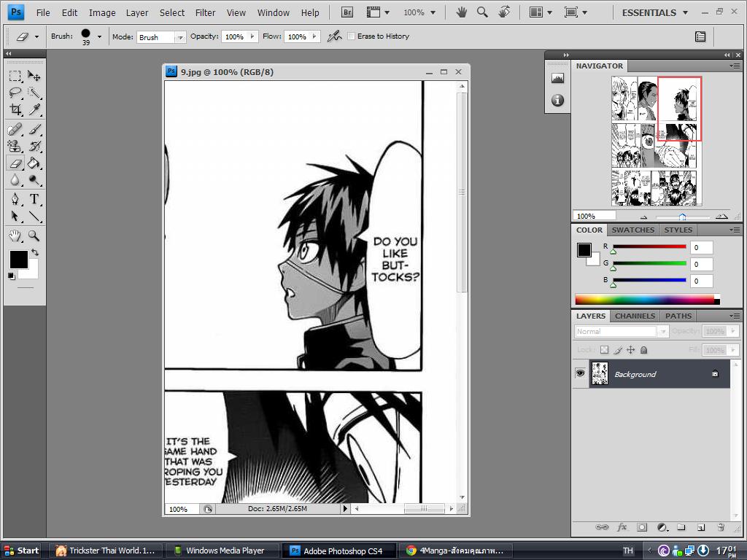Viewport: 747px width, 560px height.
Task: Select the Move tool
Action: click(x=34, y=76)
